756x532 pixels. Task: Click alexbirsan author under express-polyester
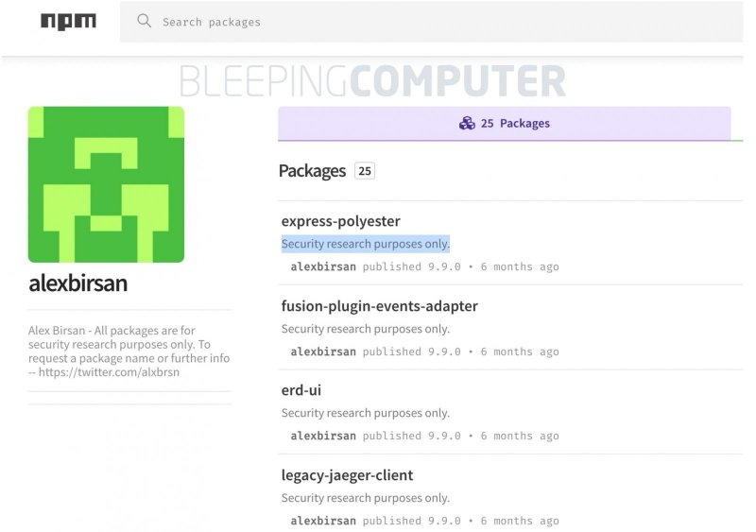tap(323, 266)
